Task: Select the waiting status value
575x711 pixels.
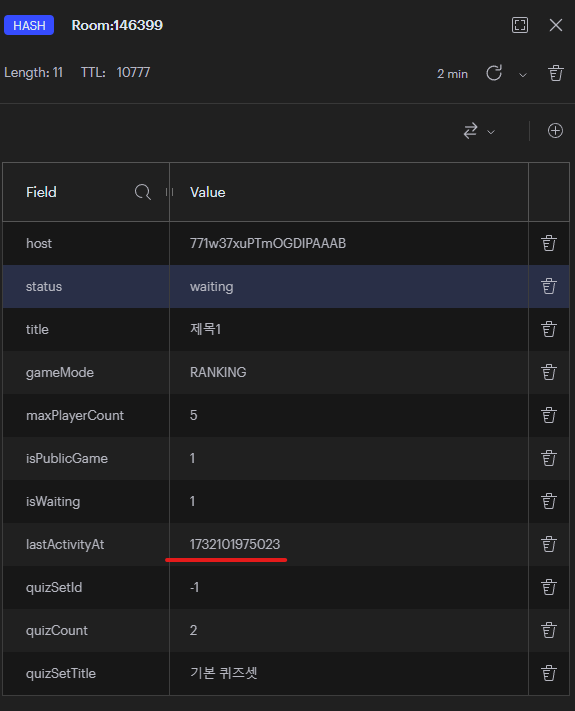Action: [x=211, y=287]
